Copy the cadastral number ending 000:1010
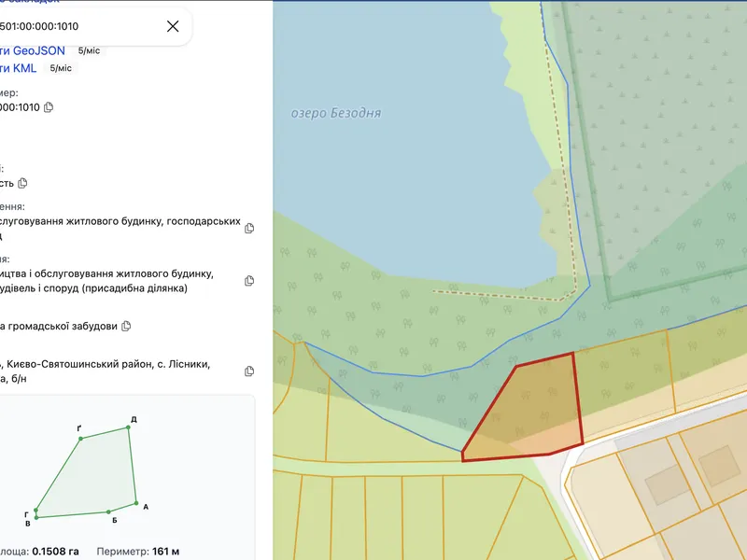 click(49, 107)
